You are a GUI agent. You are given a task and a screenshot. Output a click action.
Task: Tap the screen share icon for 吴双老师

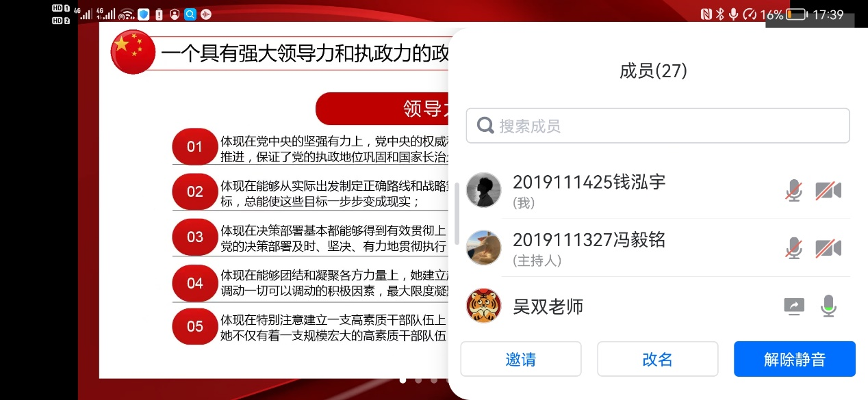(794, 306)
